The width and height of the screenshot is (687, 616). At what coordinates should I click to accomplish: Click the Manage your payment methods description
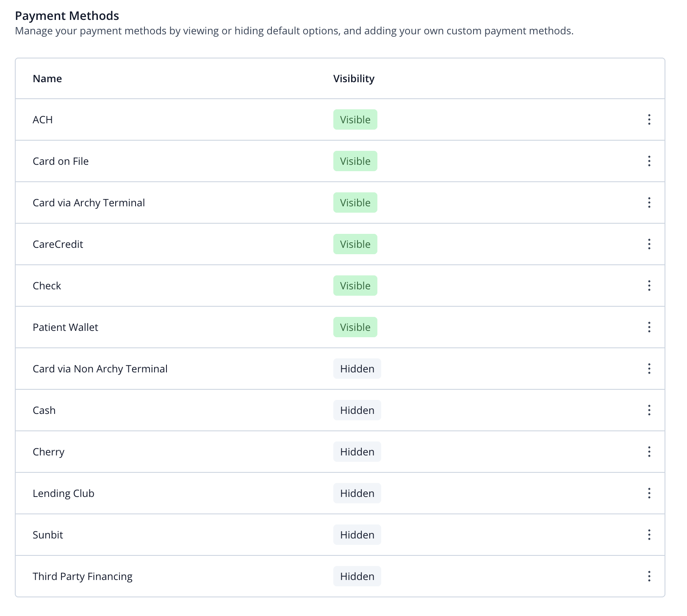coord(294,31)
